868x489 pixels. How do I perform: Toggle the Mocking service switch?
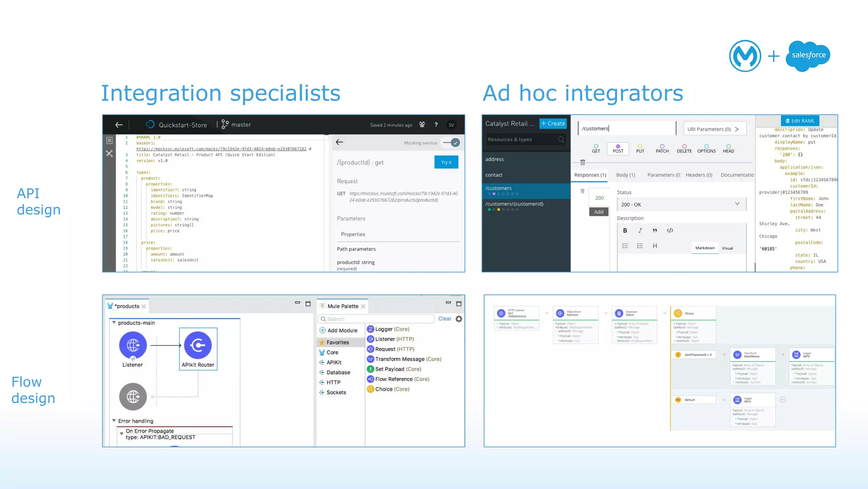pos(451,143)
